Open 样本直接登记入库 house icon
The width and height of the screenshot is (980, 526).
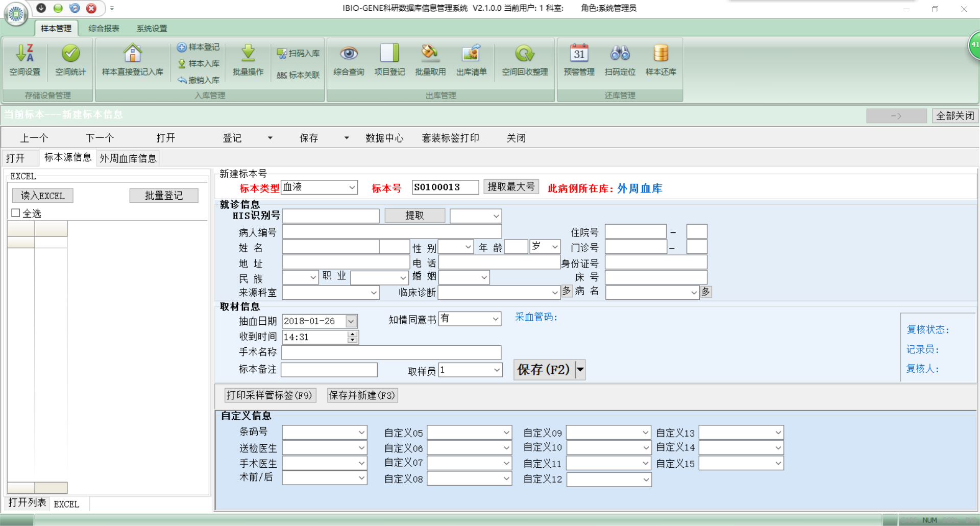(132, 54)
